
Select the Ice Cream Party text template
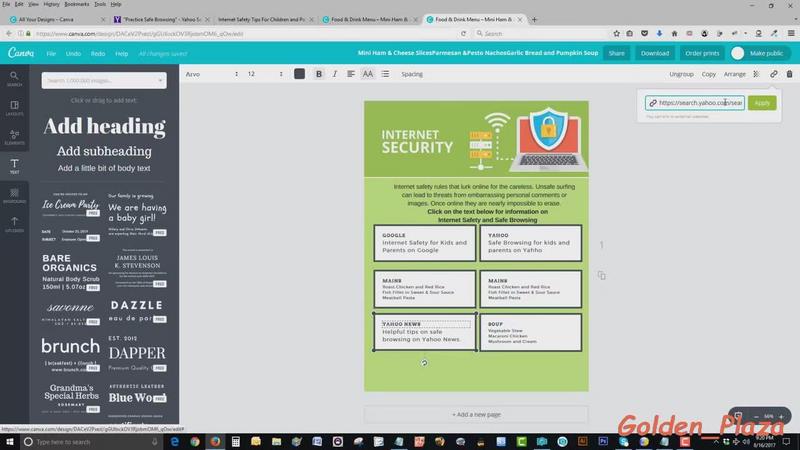point(71,204)
